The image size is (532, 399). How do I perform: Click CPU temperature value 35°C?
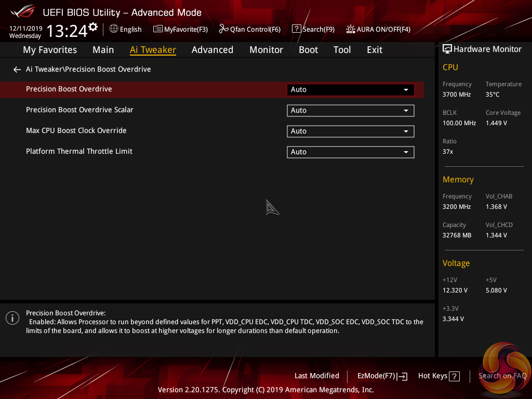click(x=493, y=95)
